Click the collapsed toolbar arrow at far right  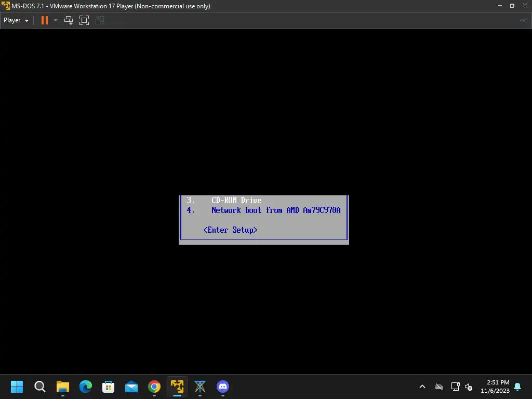524,20
